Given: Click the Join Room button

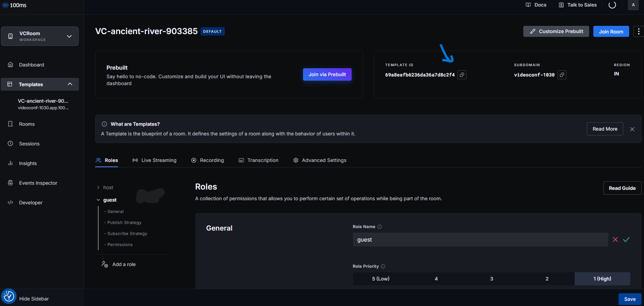Looking at the screenshot, I should coord(611,31).
